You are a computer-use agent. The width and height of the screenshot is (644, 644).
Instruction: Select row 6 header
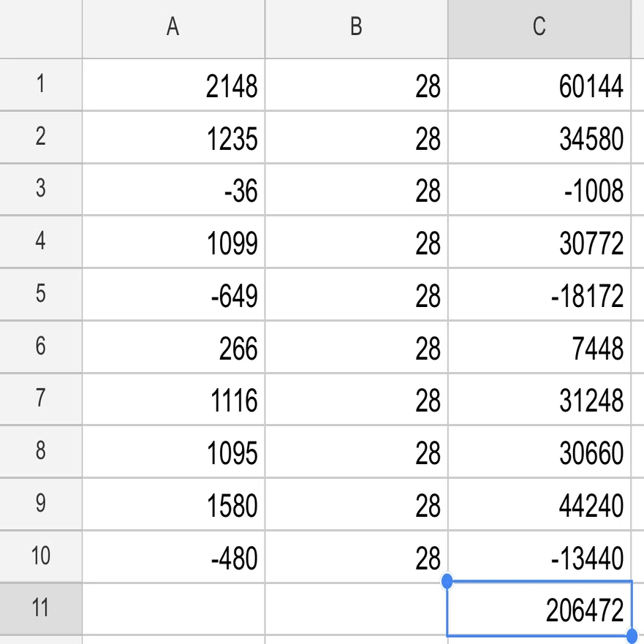41,346
